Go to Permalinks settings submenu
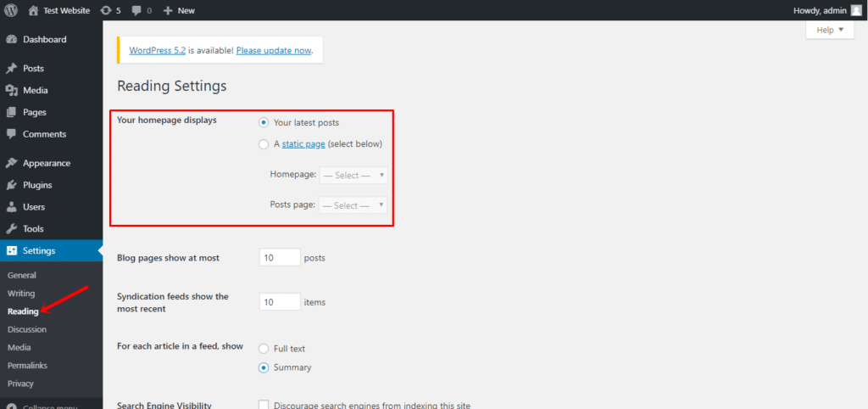Viewport: 868px width, 409px height. click(28, 365)
